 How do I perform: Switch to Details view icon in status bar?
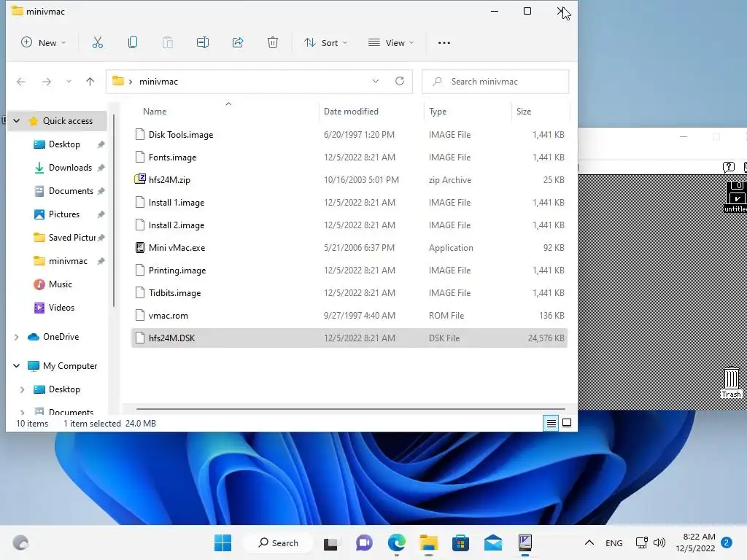click(x=551, y=423)
